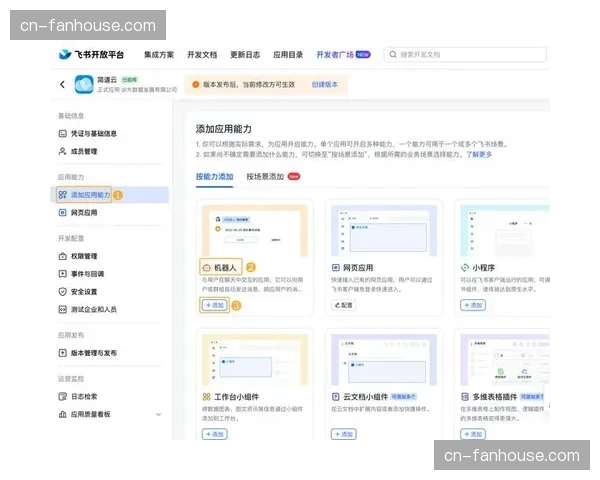Expand the 应用质量看板 chevron
Screen dimensions: 600x480
pyautogui.click(x=158, y=414)
